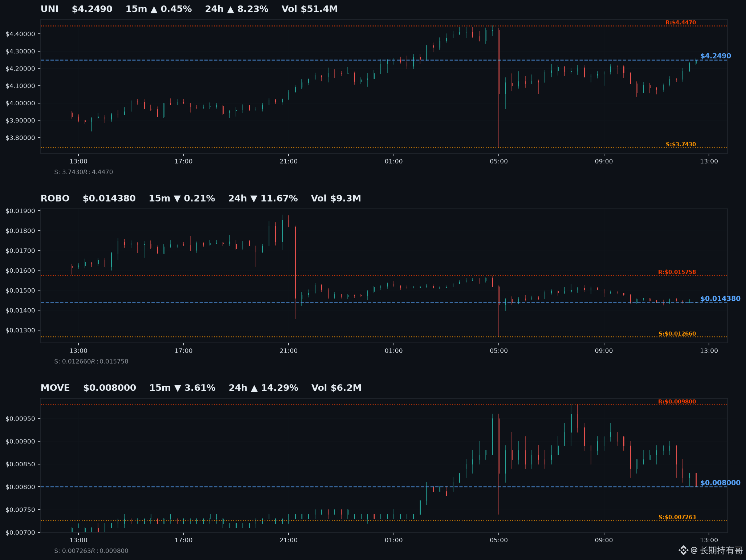Click the 05:00 time tick under UNI chart

coord(499,162)
